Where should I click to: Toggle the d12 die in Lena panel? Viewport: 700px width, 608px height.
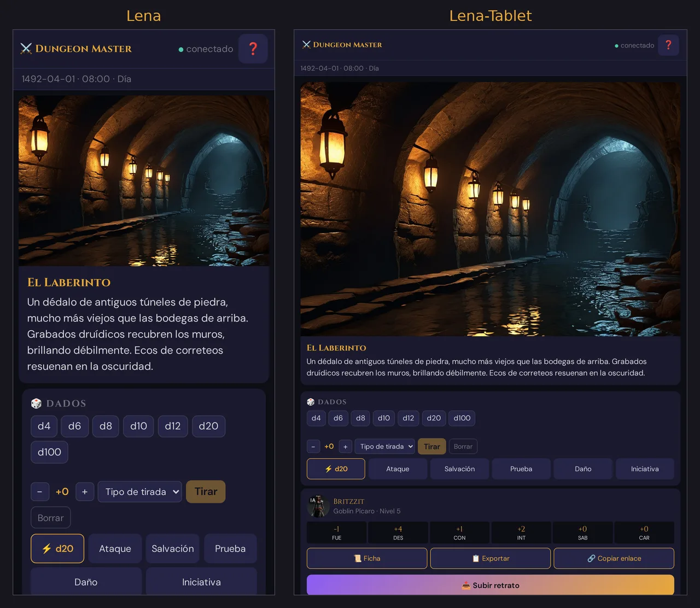[173, 426]
